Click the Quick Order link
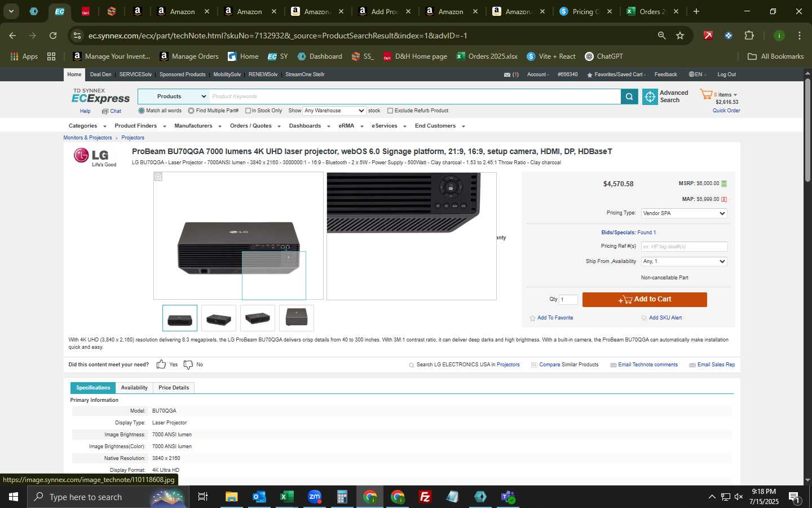812x508 pixels. click(x=726, y=111)
